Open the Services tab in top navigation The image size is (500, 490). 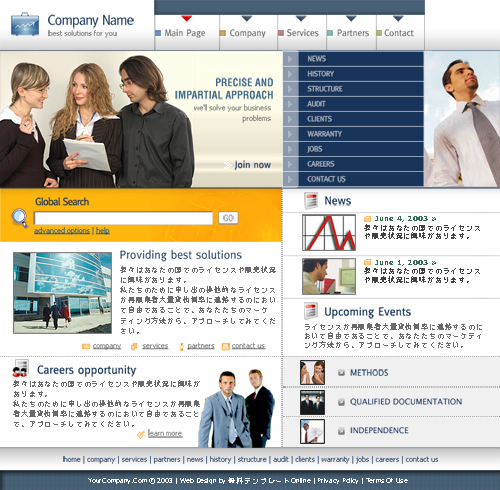[302, 33]
